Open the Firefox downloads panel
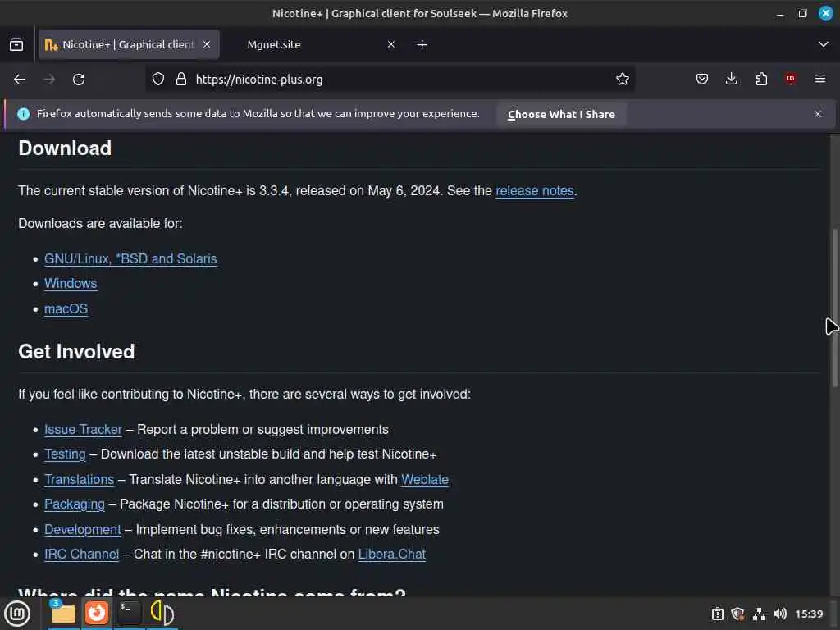 click(731, 80)
